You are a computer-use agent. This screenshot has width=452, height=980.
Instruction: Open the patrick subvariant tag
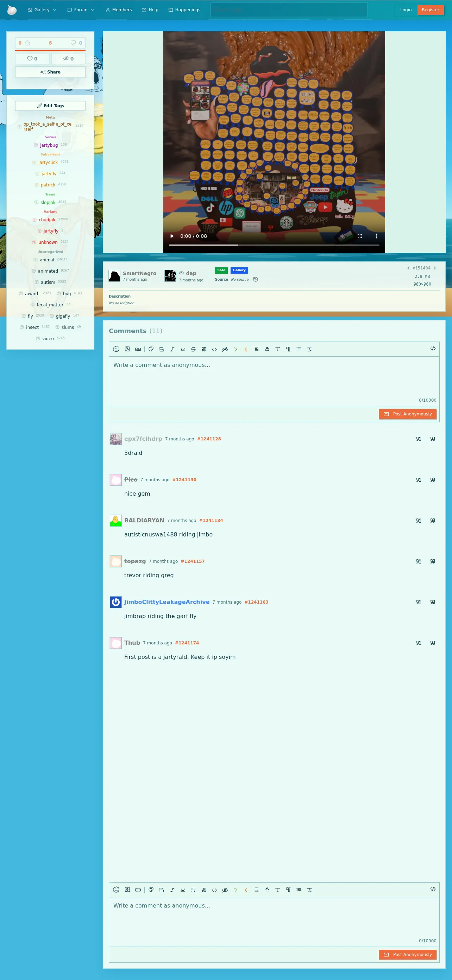[48, 185]
